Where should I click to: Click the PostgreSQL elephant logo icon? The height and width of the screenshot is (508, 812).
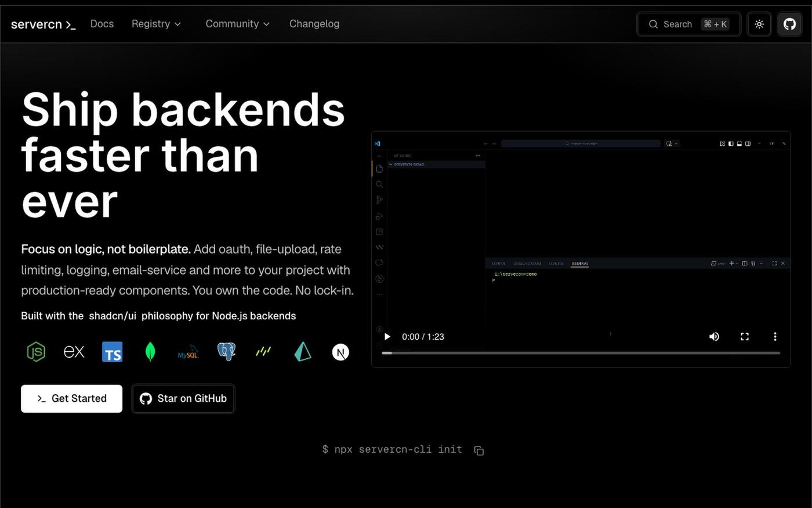pos(226,351)
